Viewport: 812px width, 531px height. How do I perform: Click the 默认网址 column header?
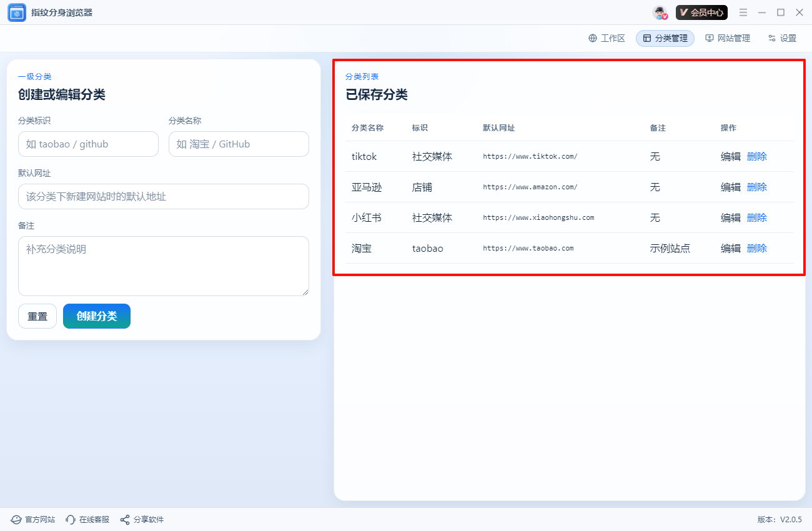click(499, 127)
